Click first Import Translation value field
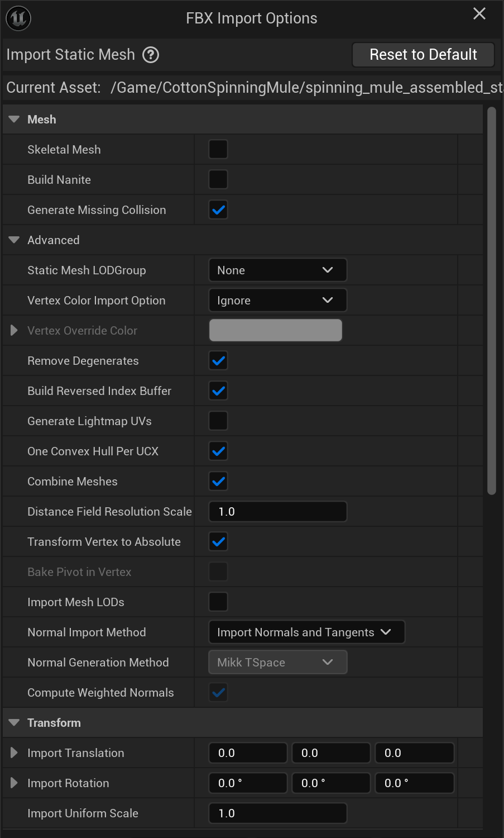Viewport: 504px width, 838px height. coord(248,753)
